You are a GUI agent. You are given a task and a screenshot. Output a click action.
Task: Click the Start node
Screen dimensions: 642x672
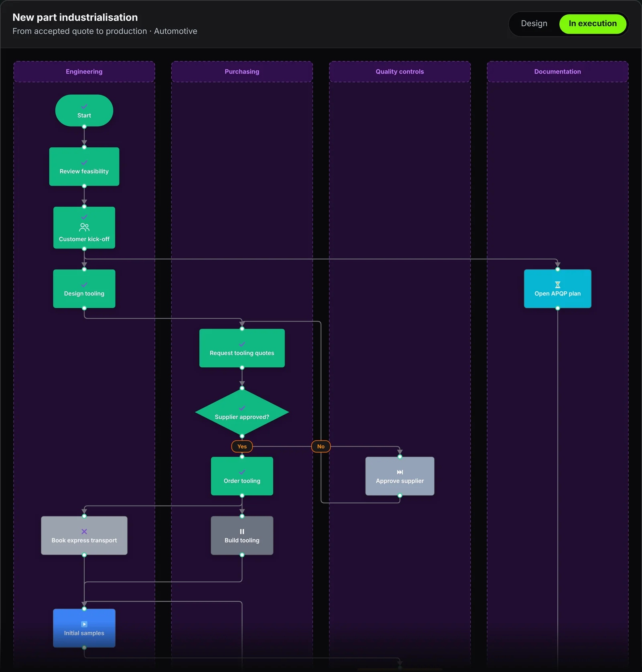coord(84,110)
